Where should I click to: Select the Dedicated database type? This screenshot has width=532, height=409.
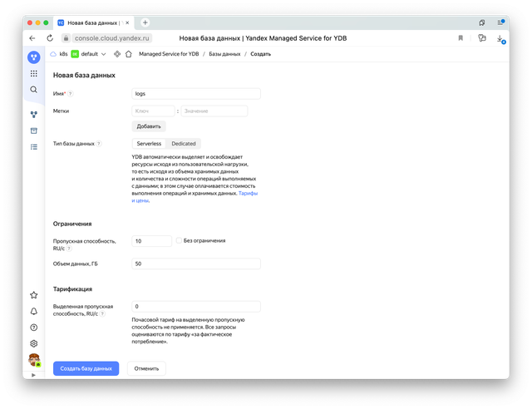pos(184,143)
